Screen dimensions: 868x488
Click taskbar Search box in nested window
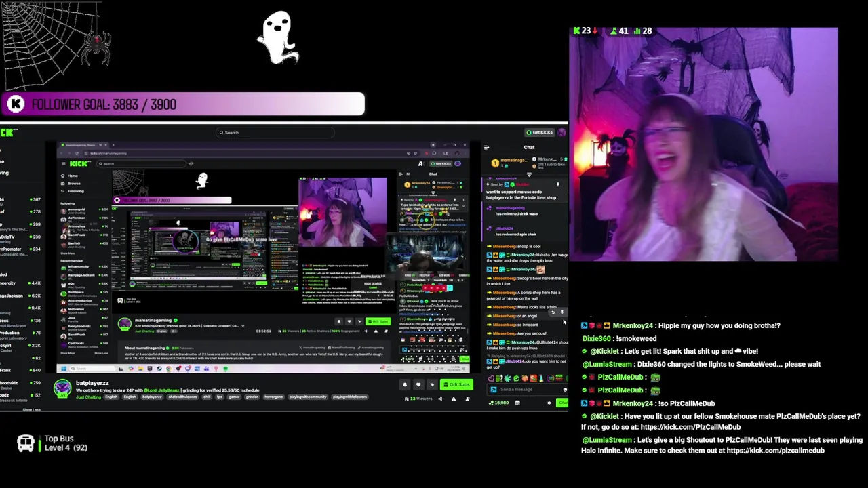[94, 369]
